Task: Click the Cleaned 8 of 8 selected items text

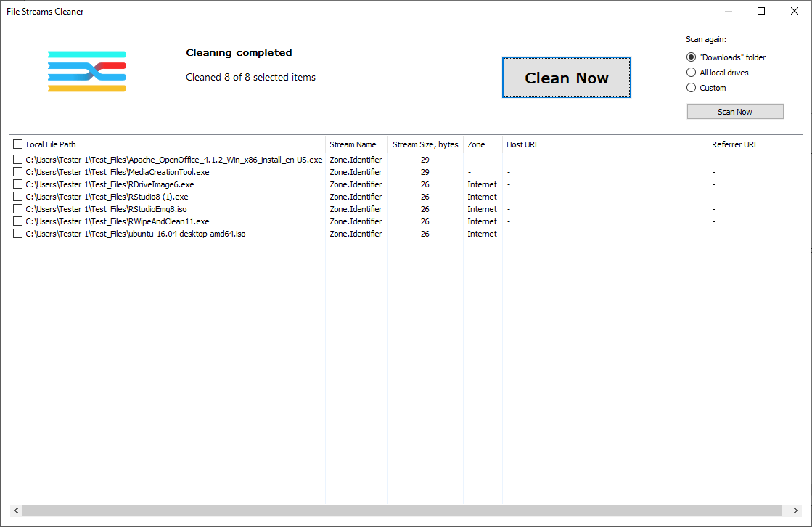Action: coord(250,77)
